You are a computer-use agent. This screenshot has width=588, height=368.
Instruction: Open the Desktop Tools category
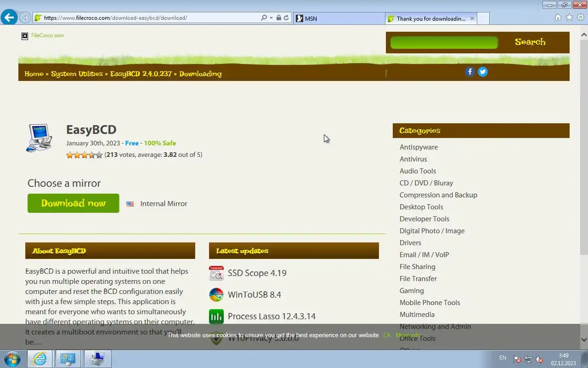(421, 207)
